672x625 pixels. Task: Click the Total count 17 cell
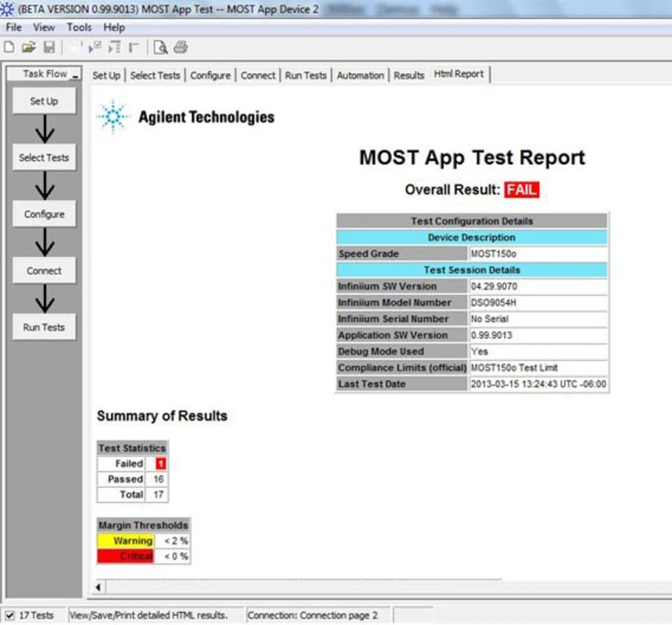(x=158, y=494)
